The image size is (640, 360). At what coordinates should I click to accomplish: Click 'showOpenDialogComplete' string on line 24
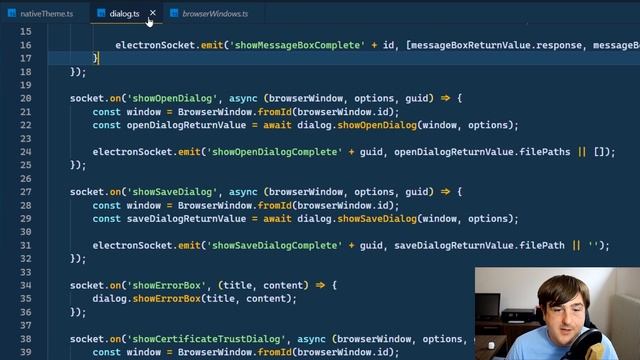[x=274, y=152]
